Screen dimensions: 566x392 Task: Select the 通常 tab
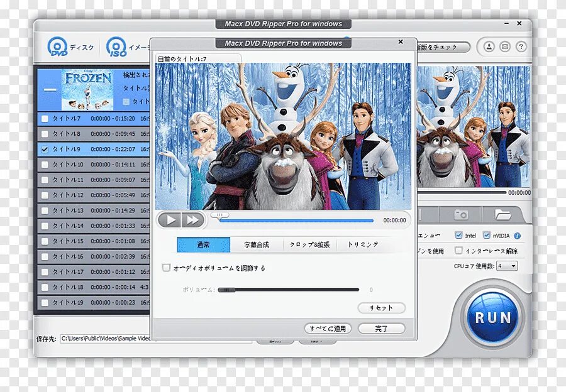tap(204, 244)
